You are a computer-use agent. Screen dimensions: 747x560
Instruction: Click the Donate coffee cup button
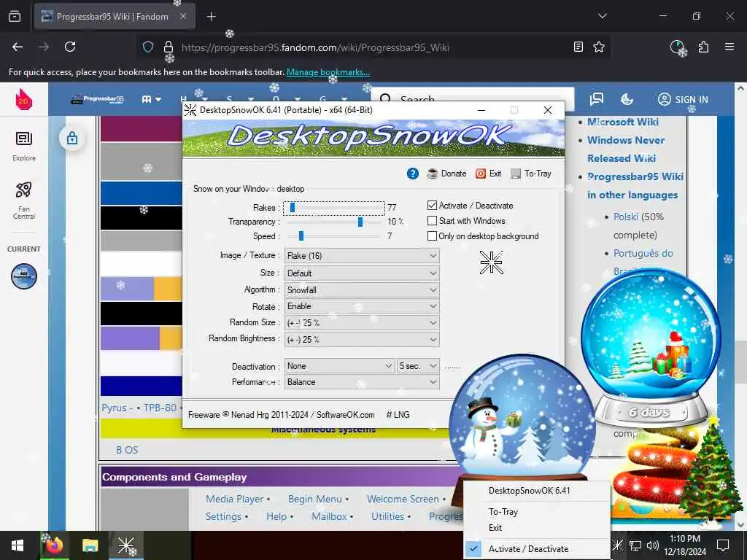(446, 174)
